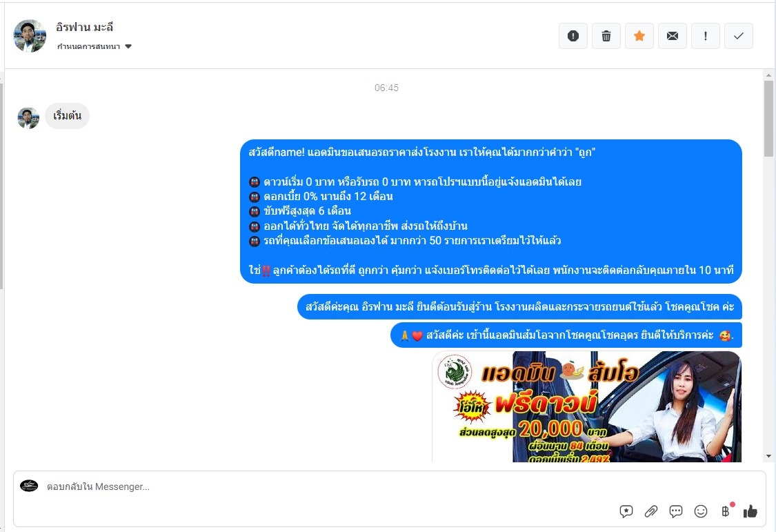Toggle the exclamation mark priority flag
This screenshot has height=532, width=776.
pos(706,36)
